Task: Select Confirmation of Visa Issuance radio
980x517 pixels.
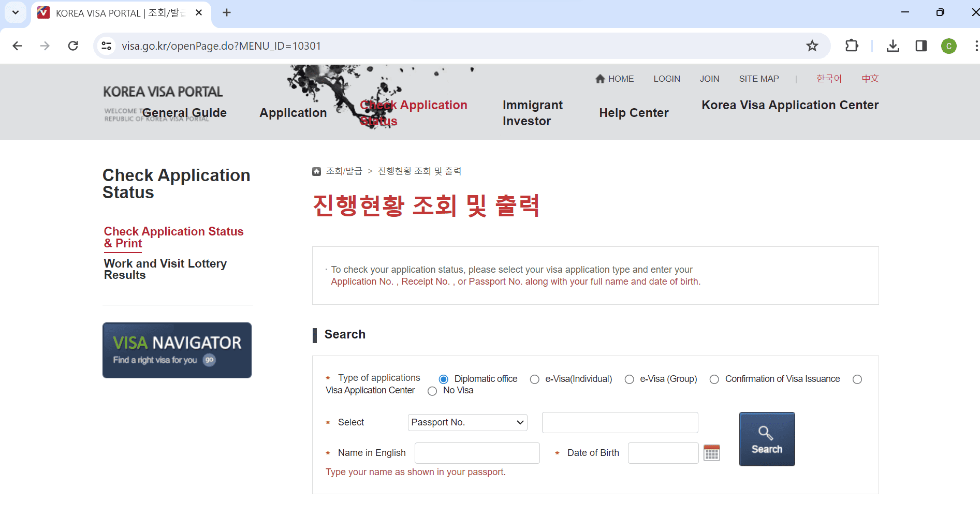Action: click(x=714, y=379)
